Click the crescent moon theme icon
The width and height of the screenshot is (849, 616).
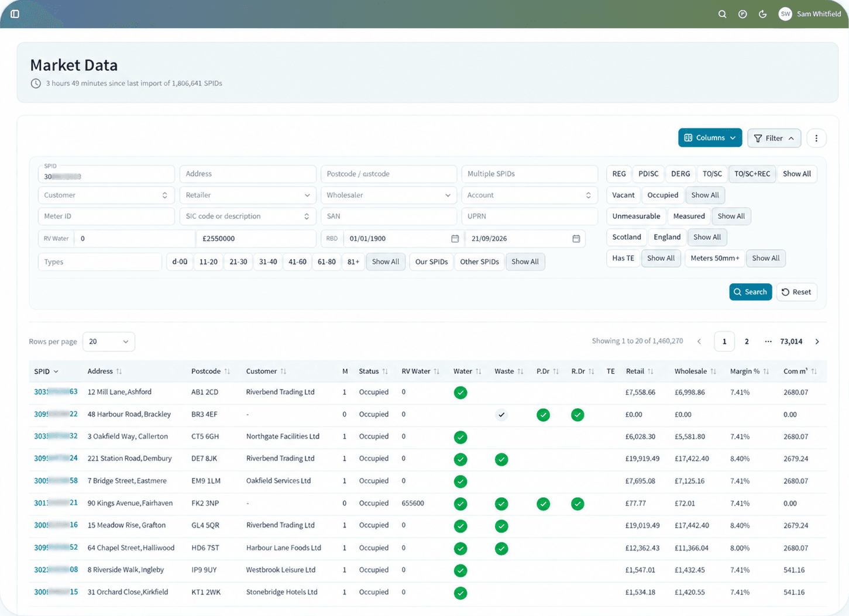click(762, 14)
